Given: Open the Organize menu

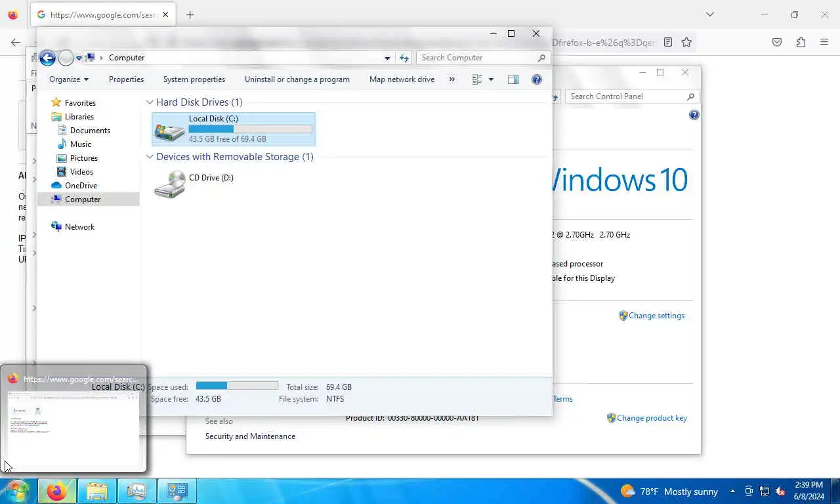Looking at the screenshot, I should point(69,79).
